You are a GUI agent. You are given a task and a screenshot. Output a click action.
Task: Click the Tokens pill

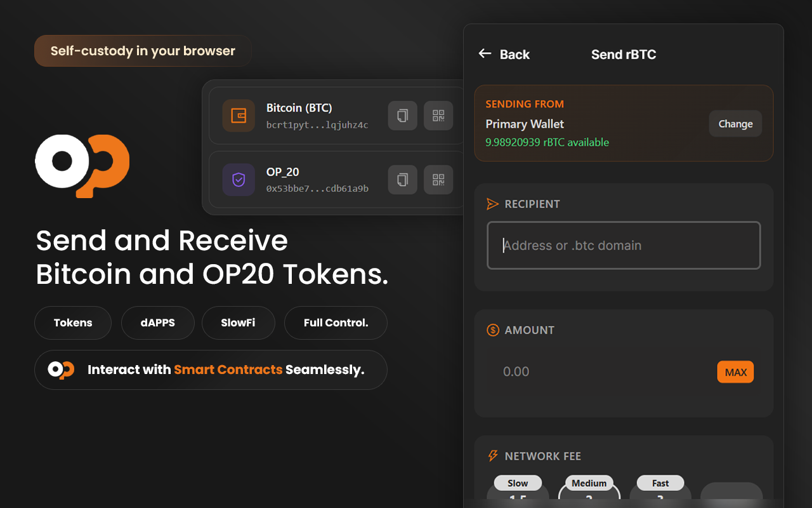(x=73, y=323)
